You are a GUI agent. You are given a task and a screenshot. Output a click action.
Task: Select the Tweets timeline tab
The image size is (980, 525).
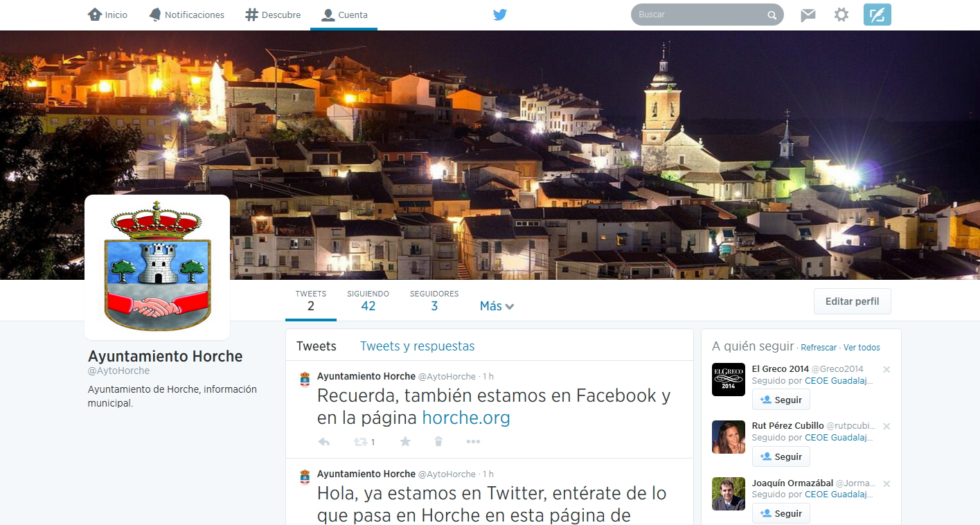317,346
